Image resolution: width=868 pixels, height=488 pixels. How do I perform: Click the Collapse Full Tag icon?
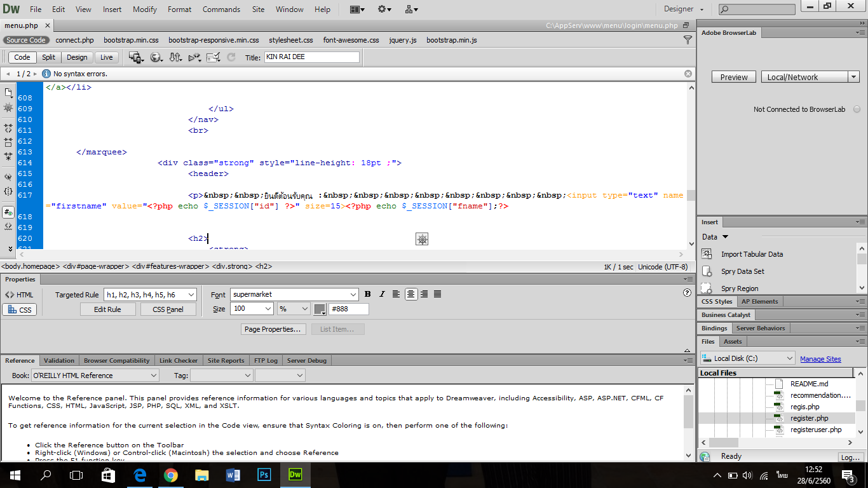coord(8,128)
